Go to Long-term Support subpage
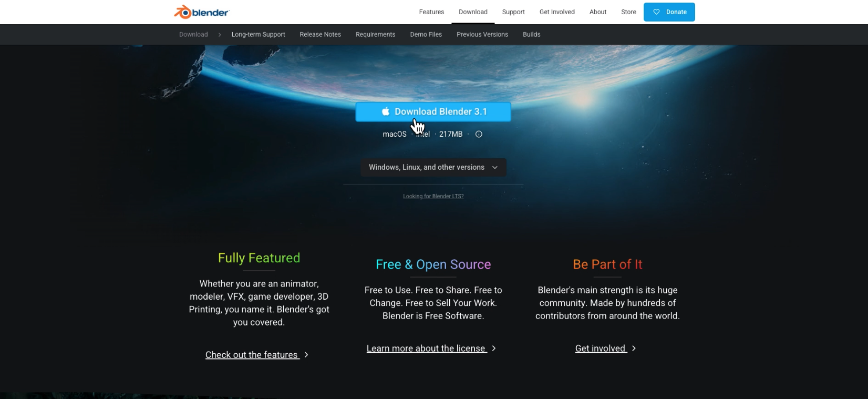 [258, 35]
